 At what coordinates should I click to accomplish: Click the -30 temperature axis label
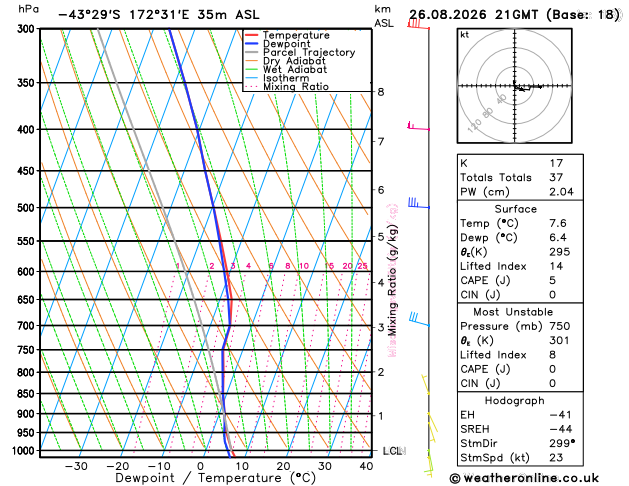tap(76, 466)
